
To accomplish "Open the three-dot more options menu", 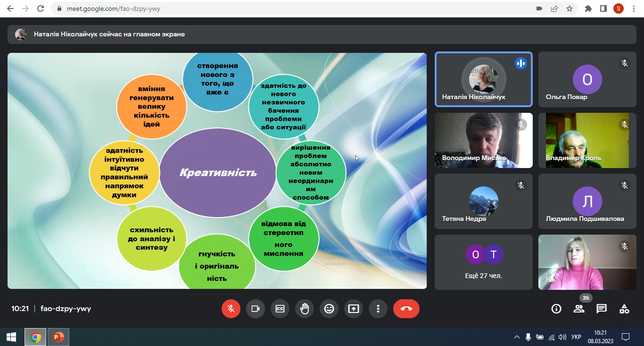I will pos(378,309).
